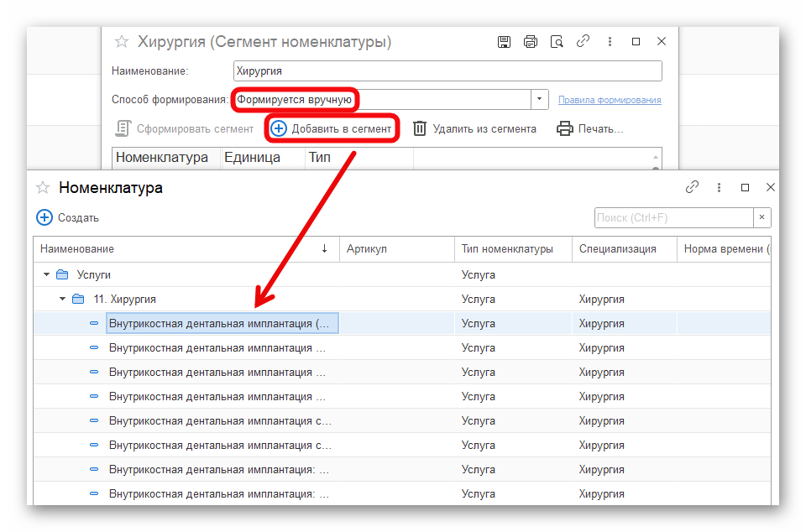
Task: Open Способ формирования dropdown arrow
Action: (x=539, y=99)
